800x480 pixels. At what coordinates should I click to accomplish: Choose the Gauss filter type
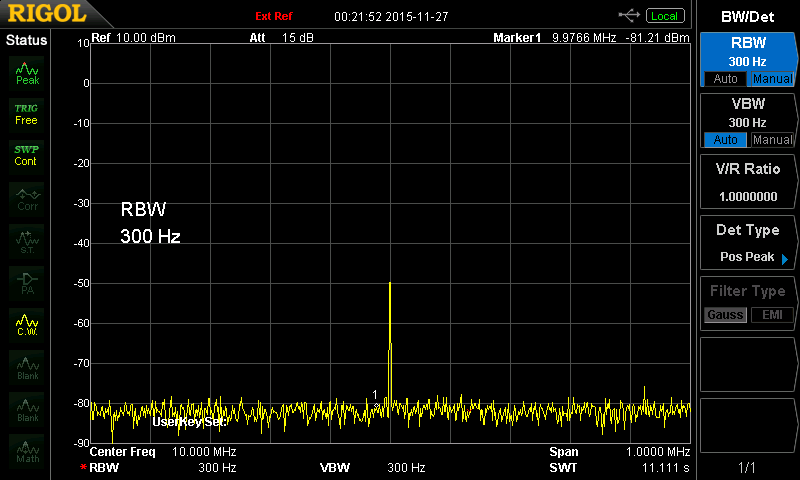point(725,315)
